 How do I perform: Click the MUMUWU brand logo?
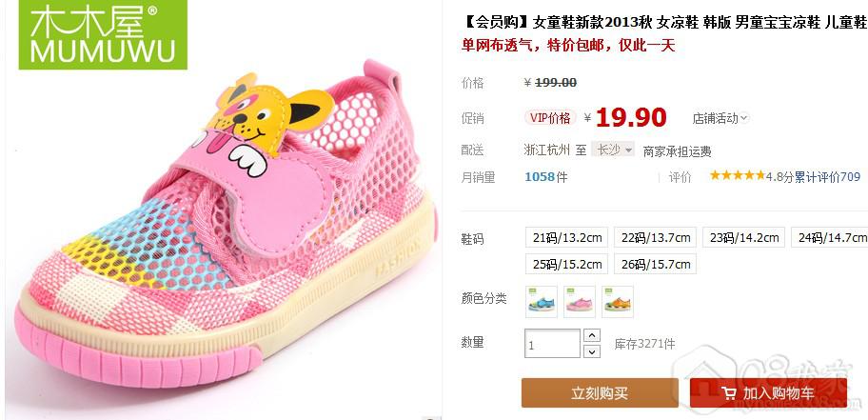(103, 34)
